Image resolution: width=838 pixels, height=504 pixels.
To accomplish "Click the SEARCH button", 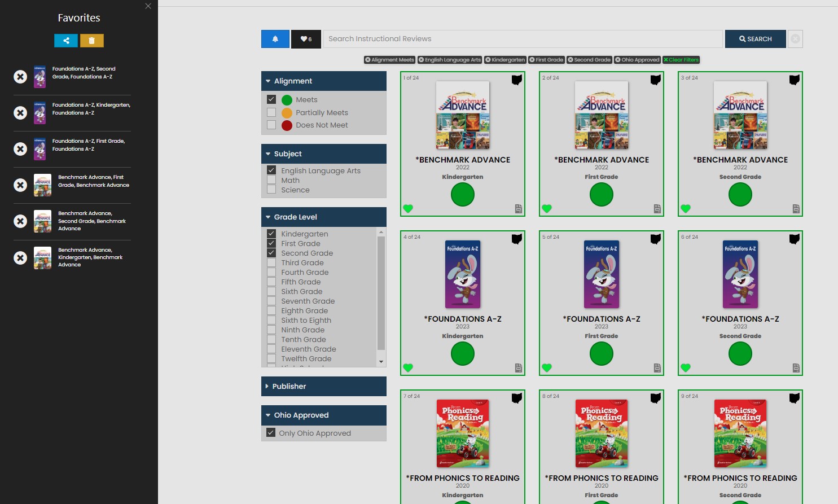I will coord(756,39).
